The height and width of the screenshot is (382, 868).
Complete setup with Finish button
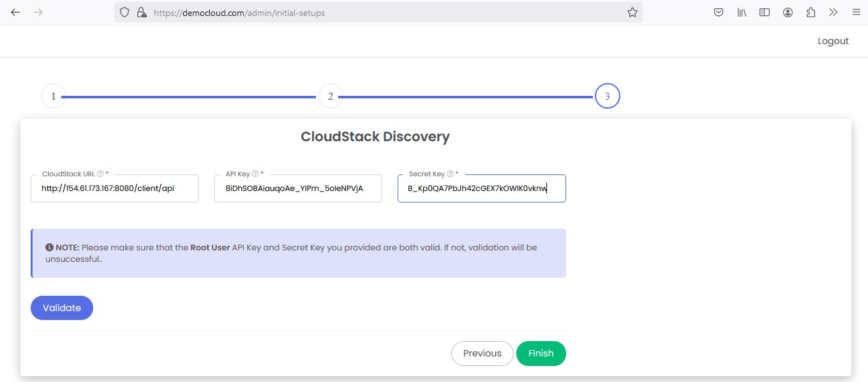click(x=541, y=353)
